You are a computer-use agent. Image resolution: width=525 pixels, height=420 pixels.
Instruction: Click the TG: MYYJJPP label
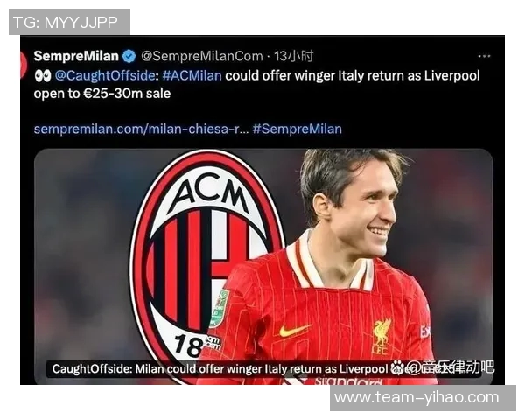coord(69,22)
